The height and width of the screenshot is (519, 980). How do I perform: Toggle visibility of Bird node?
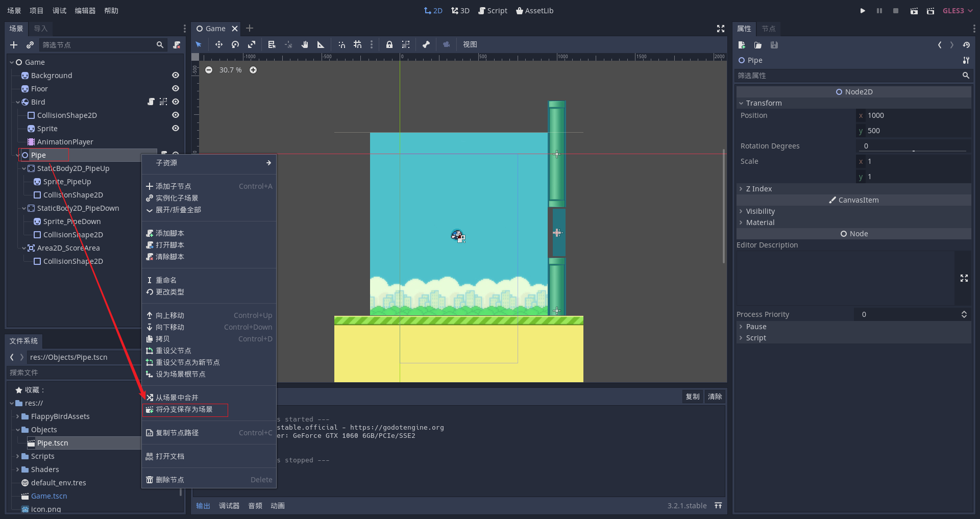coord(176,102)
